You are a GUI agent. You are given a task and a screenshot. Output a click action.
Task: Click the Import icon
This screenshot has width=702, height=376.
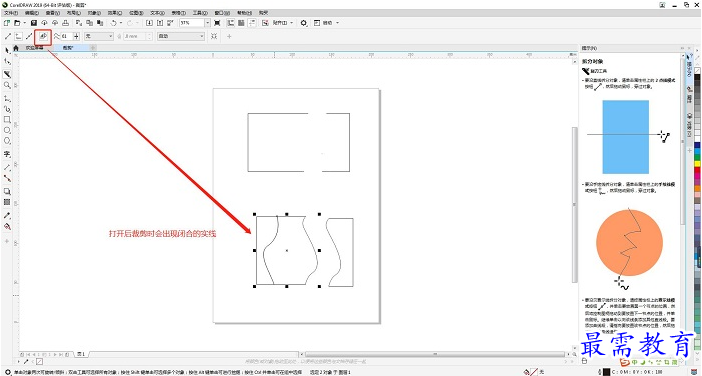click(x=150, y=22)
